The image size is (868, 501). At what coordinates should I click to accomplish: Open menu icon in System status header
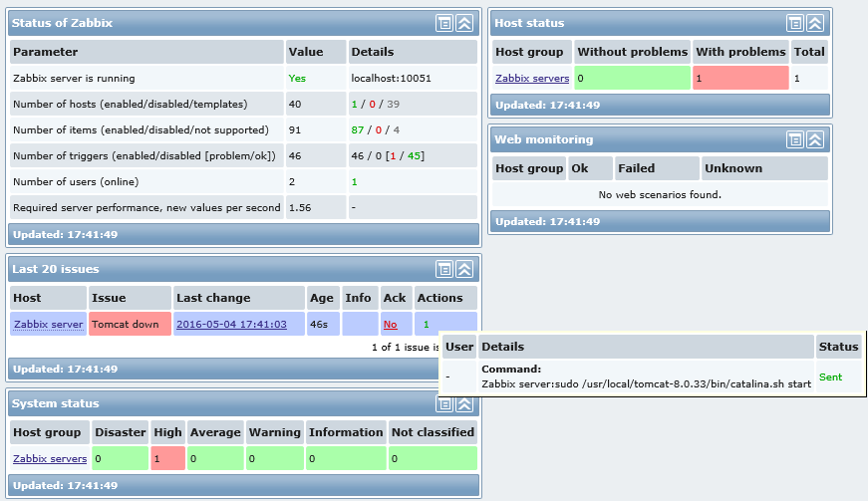pos(443,404)
